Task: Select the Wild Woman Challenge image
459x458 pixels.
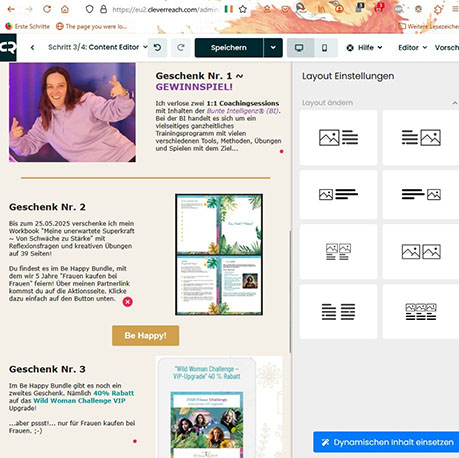Action: pos(219,407)
